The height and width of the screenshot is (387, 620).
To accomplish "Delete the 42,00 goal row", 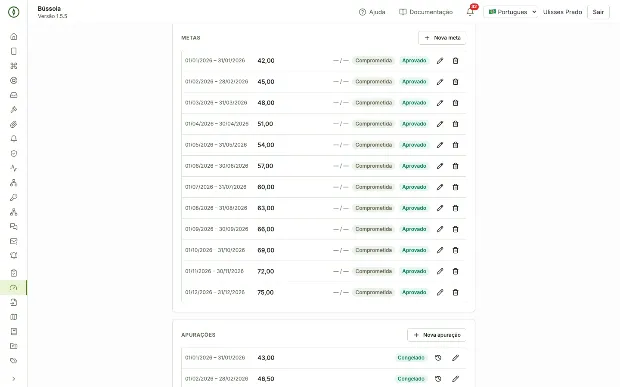I will click(x=455, y=60).
